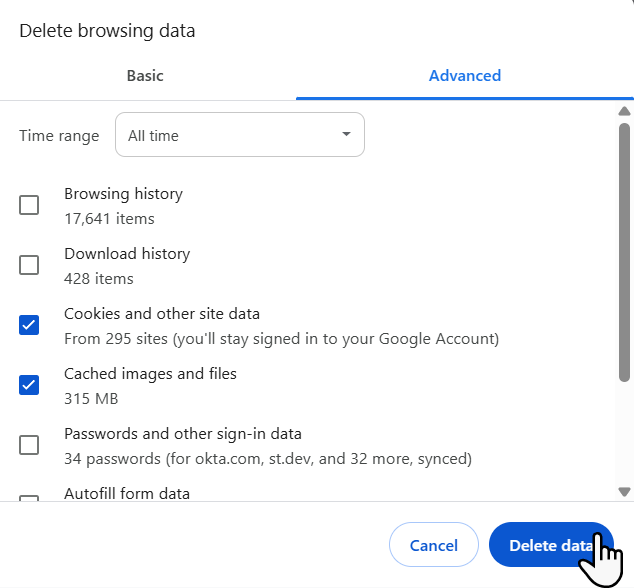Enable the Download history checkbox

coord(29,265)
